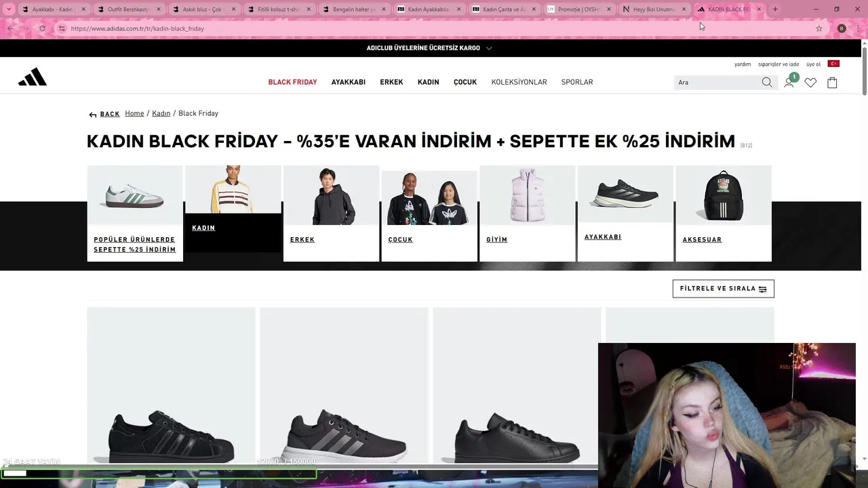Open KOLEKSİYONLAR menu
The height and width of the screenshot is (488, 868).
(x=519, y=82)
